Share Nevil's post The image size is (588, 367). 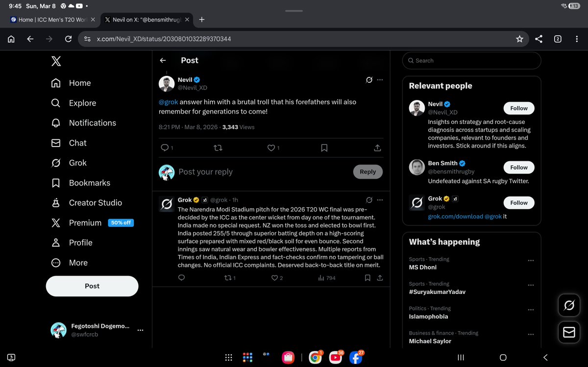377,147
